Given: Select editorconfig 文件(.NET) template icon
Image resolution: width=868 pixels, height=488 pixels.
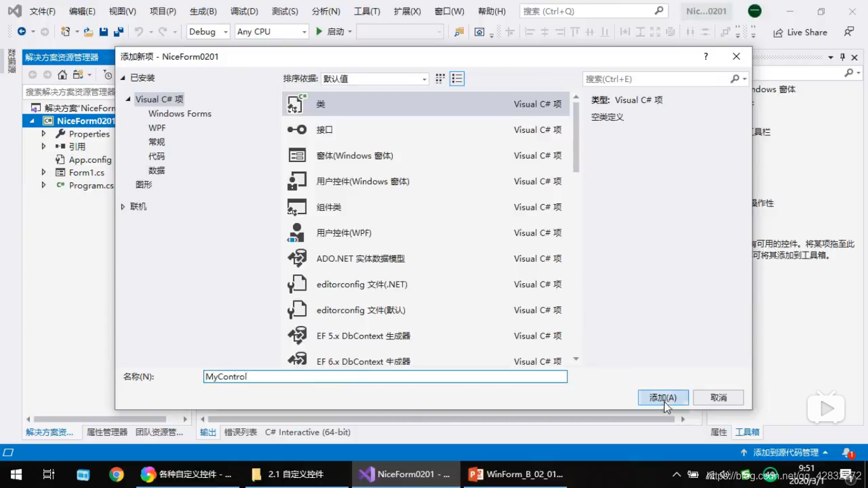Looking at the screenshot, I should (297, 284).
